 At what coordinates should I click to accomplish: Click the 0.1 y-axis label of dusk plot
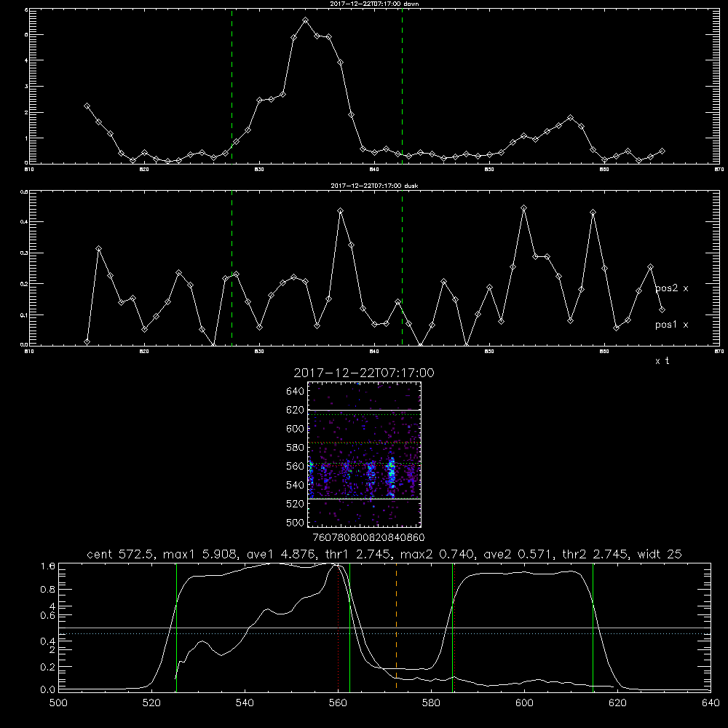tap(24, 315)
